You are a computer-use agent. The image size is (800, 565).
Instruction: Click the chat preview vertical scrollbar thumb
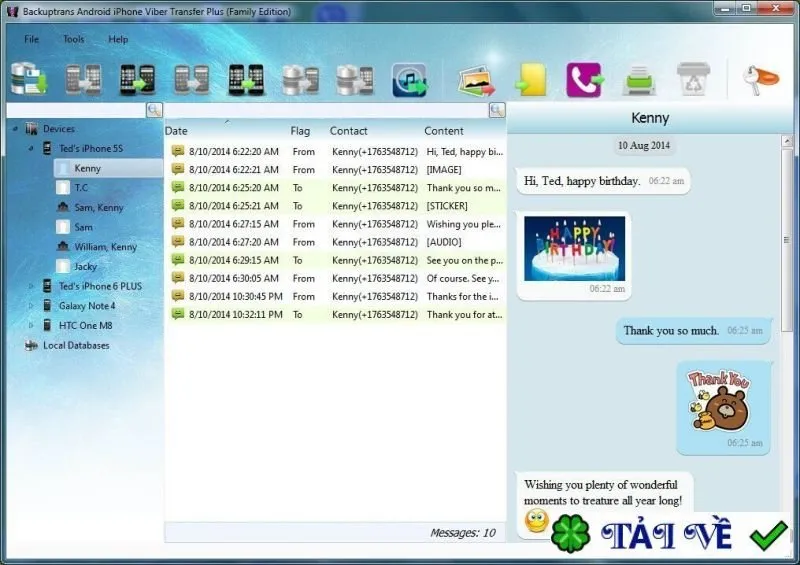(787, 240)
